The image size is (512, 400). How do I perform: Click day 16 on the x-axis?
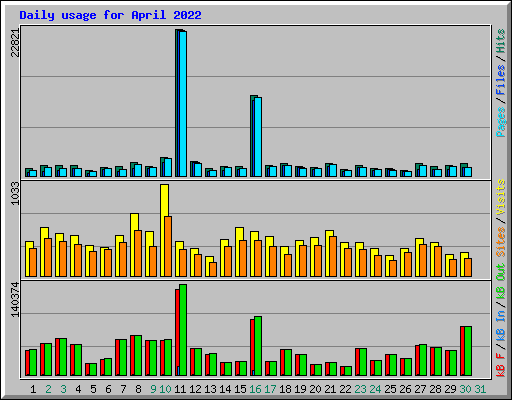255,389
